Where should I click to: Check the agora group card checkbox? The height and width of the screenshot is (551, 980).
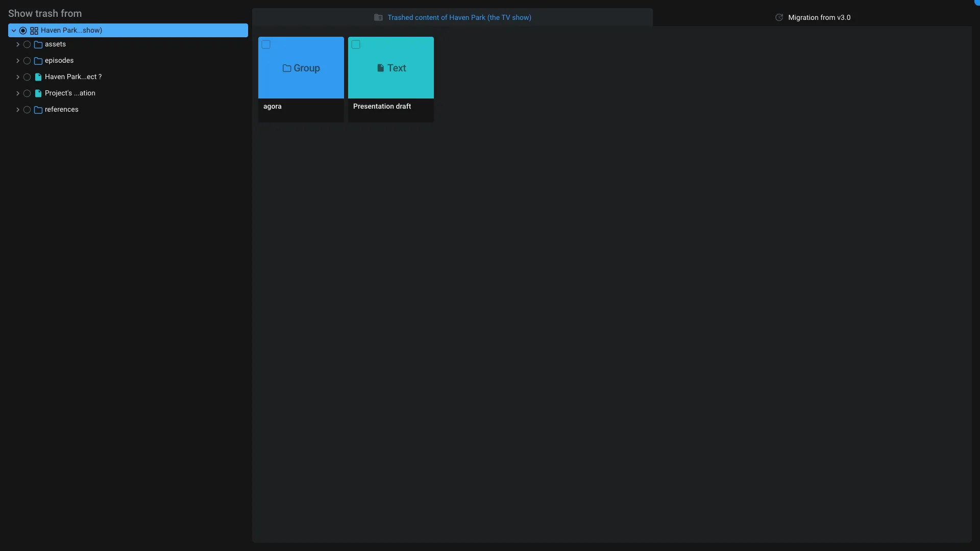(x=266, y=44)
